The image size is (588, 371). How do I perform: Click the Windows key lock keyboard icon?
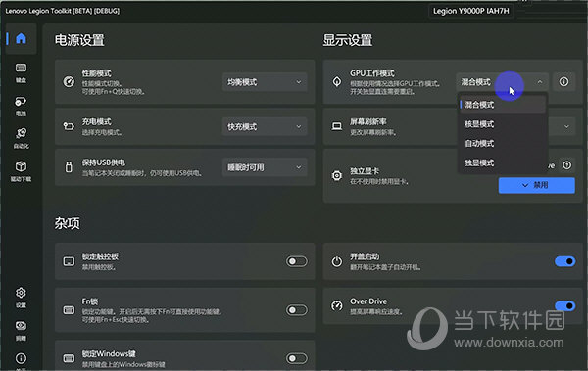click(x=69, y=358)
